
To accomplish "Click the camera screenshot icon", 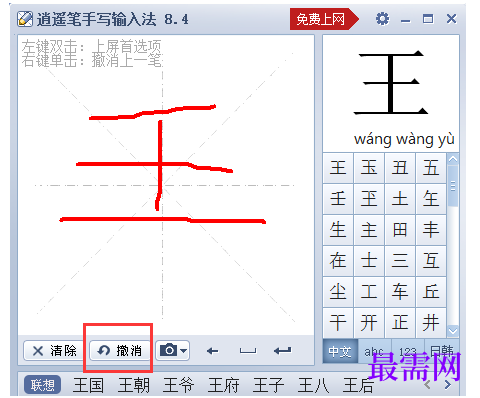I will pos(169,350).
